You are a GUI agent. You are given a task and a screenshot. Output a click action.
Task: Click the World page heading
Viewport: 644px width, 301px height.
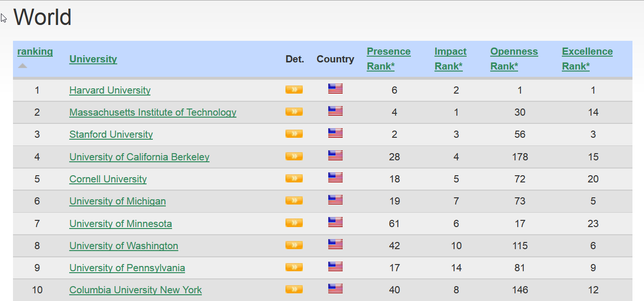pos(42,18)
